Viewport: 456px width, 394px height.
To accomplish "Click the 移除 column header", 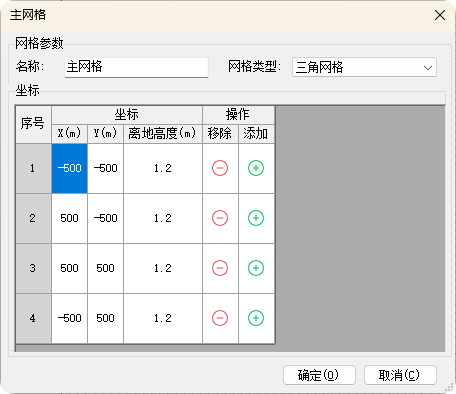I will coord(220,134).
